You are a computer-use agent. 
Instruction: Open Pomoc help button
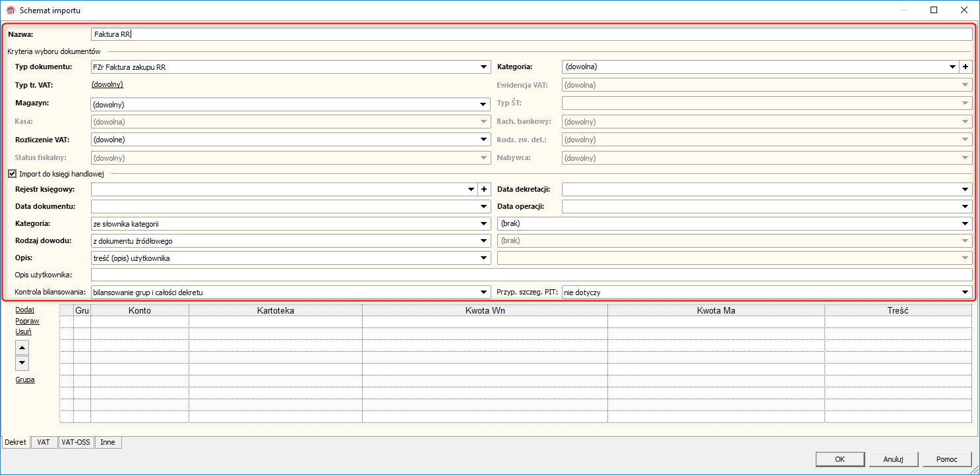[947, 459]
